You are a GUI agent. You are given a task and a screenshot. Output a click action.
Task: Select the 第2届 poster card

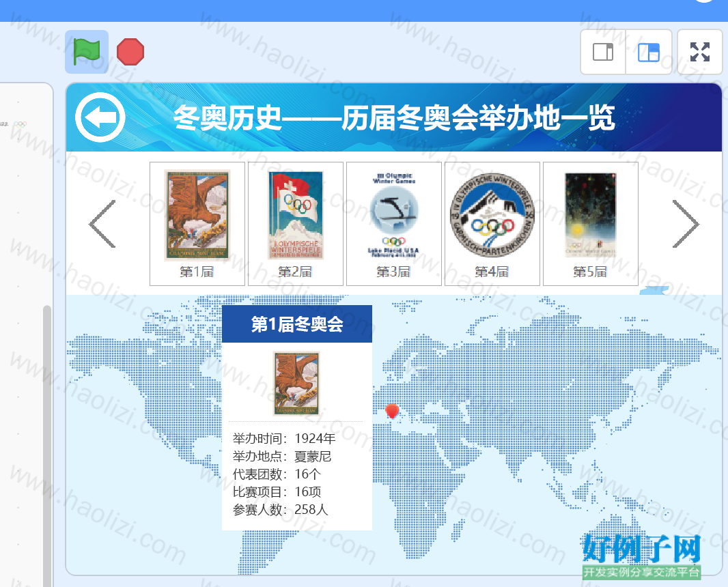pyautogui.click(x=295, y=224)
